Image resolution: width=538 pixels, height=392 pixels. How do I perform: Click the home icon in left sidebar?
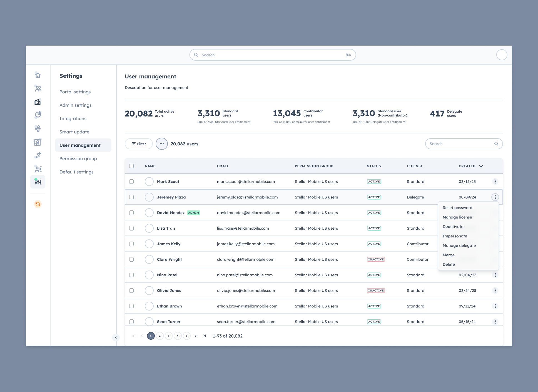pos(38,75)
